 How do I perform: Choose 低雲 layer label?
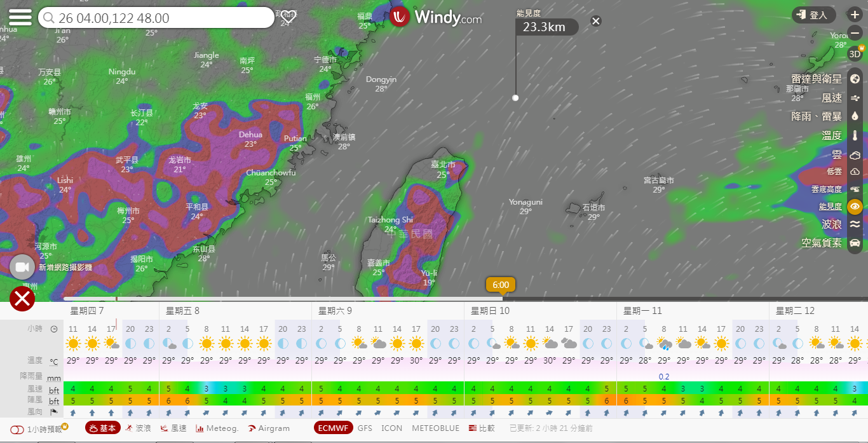pyautogui.click(x=834, y=172)
